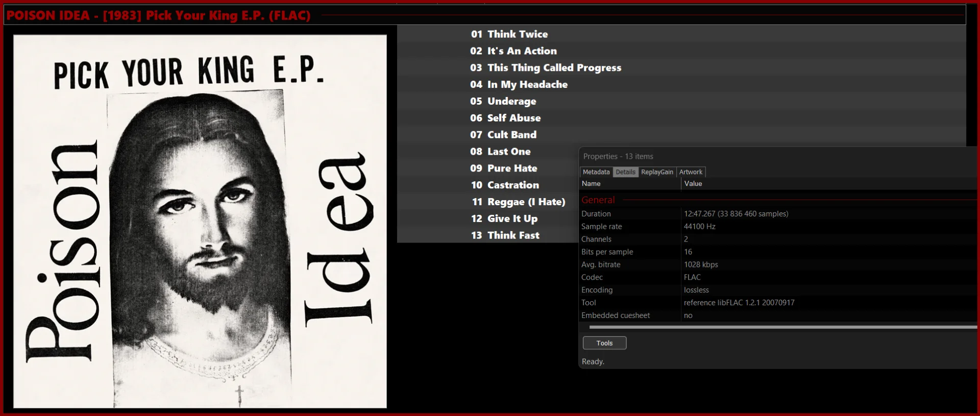
Task: Click the Ready. status text
Action: coord(593,361)
